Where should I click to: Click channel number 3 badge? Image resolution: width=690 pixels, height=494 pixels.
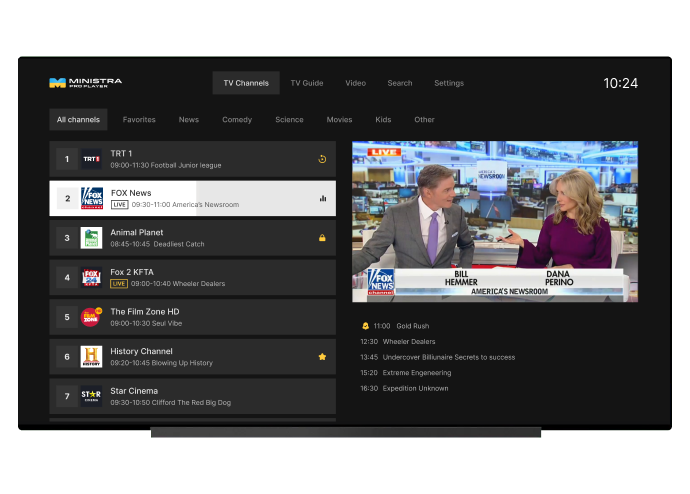pos(67,238)
